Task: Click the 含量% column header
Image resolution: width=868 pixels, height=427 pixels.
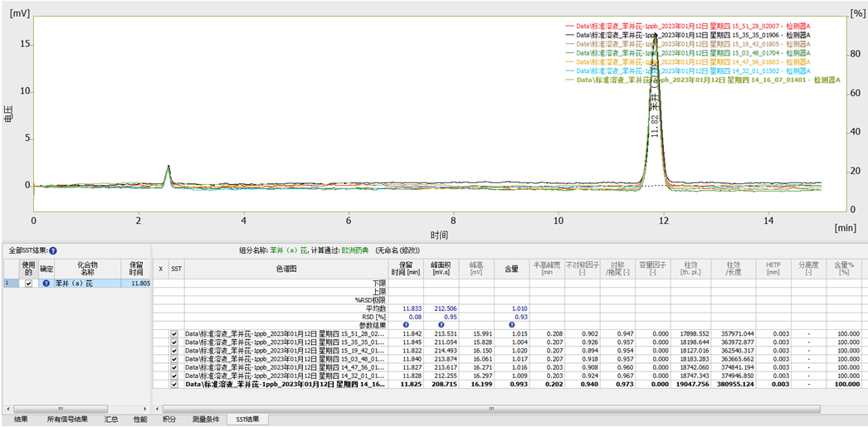Action: pyautogui.click(x=844, y=269)
